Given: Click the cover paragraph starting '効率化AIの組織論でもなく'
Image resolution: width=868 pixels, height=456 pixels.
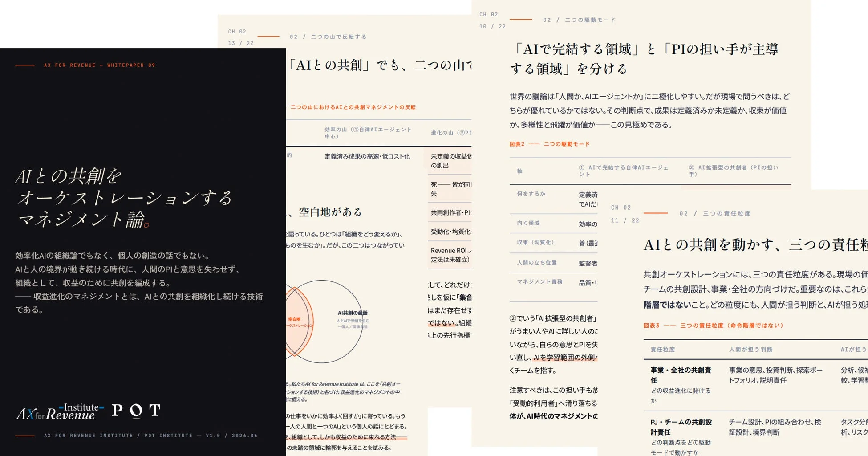Looking at the screenshot, I should (x=139, y=282).
